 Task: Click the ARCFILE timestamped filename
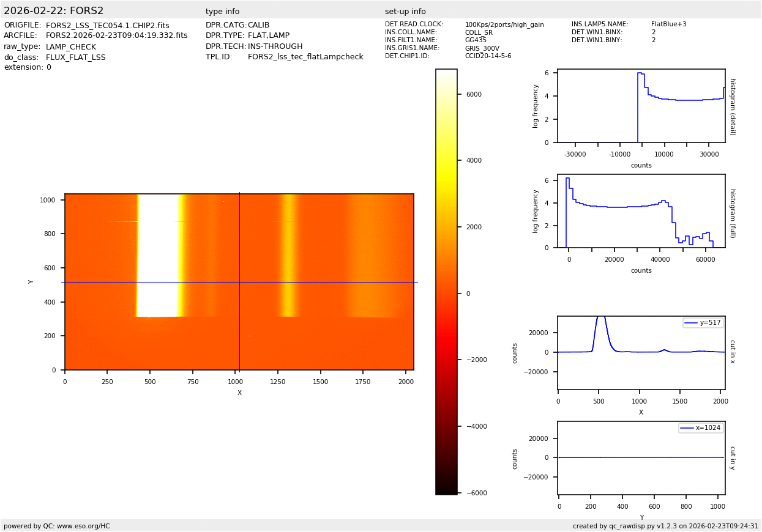click(x=116, y=36)
